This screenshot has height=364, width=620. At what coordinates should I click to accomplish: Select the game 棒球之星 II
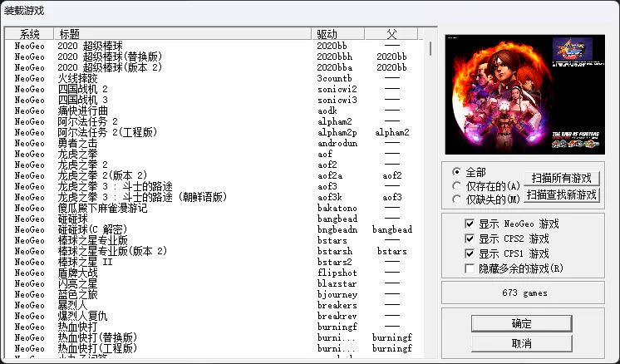tap(214, 262)
